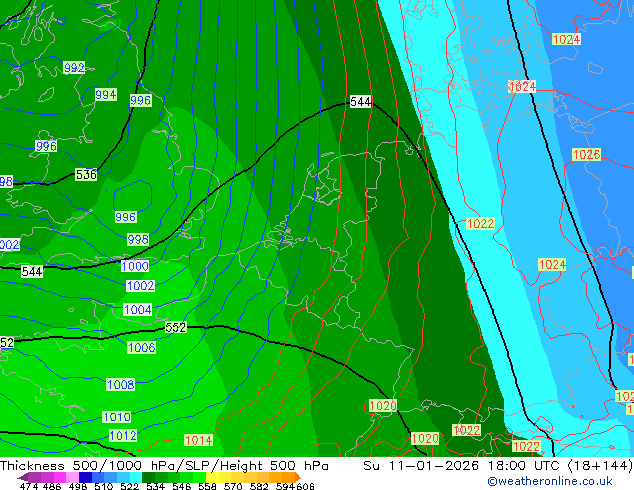
Task: Click the red 1014 isobar label
Action: [x=198, y=440]
